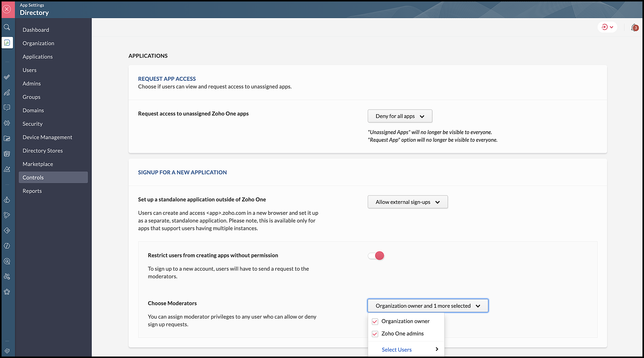Open the notifications bell icon
The image size is (644, 358).
pyautogui.click(x=634, y=27)
